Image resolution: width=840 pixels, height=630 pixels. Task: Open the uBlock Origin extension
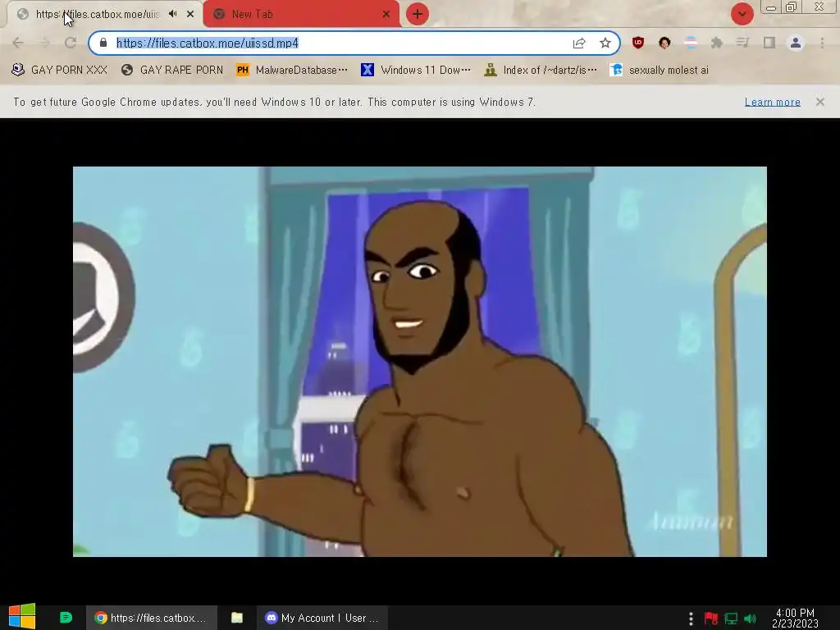[x=637, y=43]
